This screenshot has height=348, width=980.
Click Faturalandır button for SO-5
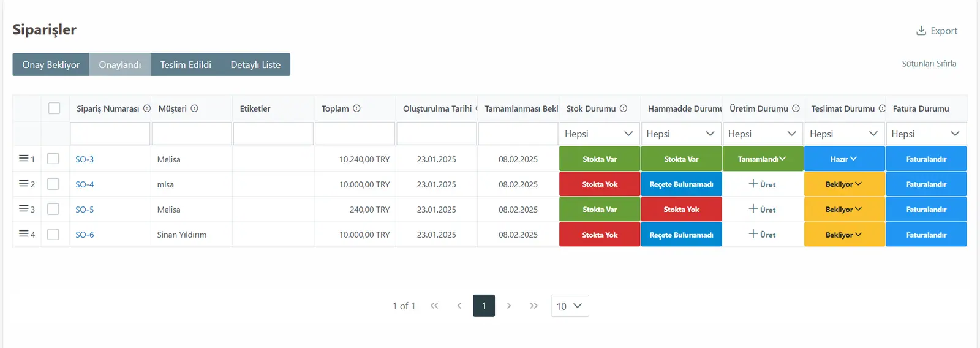click(926, 209)
